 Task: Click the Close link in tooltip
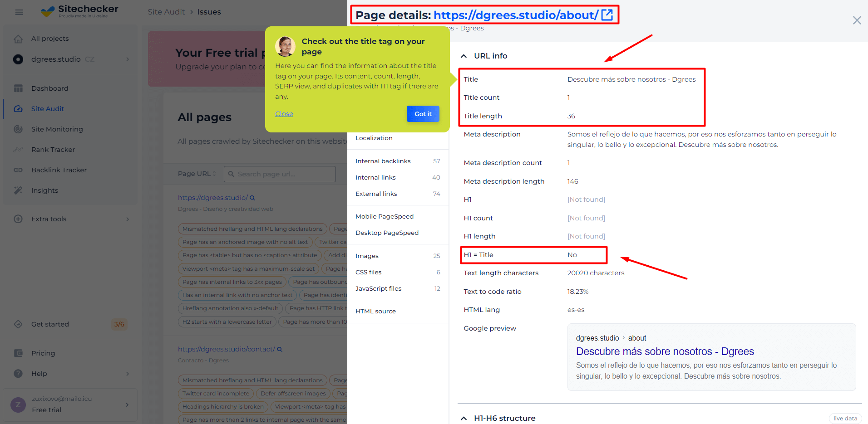coord(284,114)
